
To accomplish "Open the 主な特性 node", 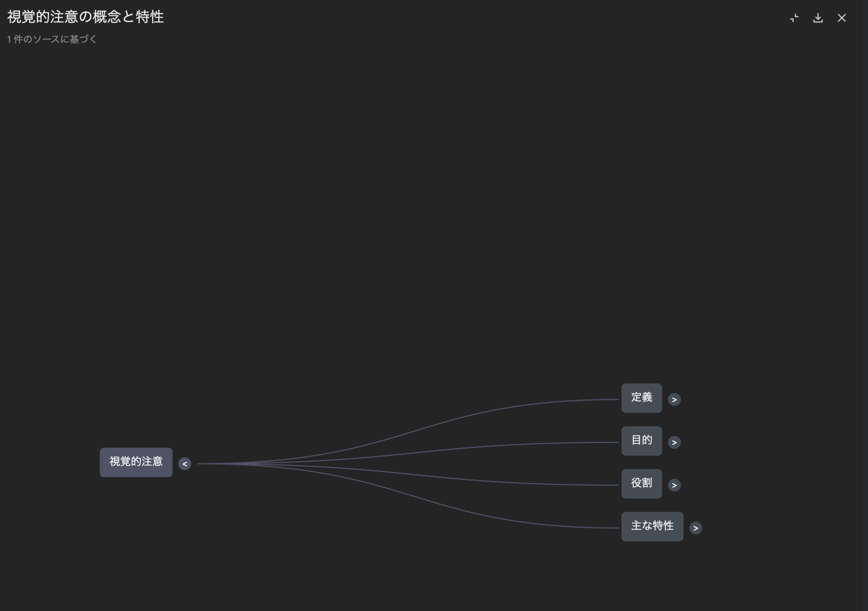I will click(652, 526).
